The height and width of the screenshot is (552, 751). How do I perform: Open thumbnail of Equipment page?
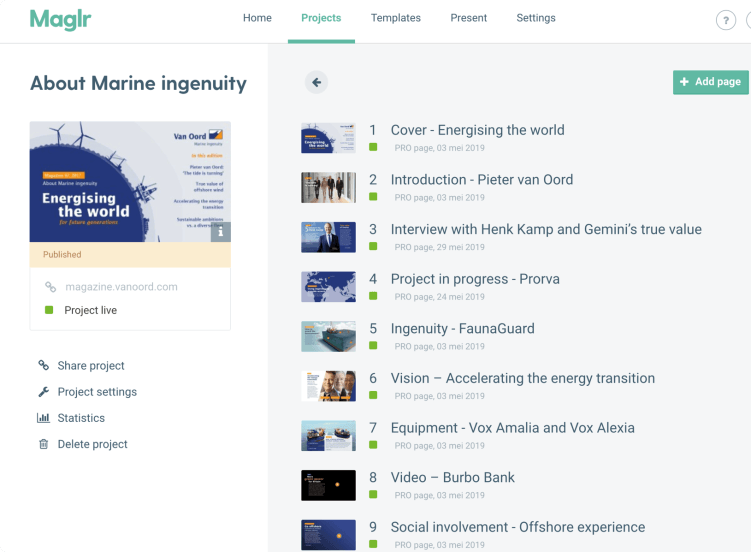(329, 436)
